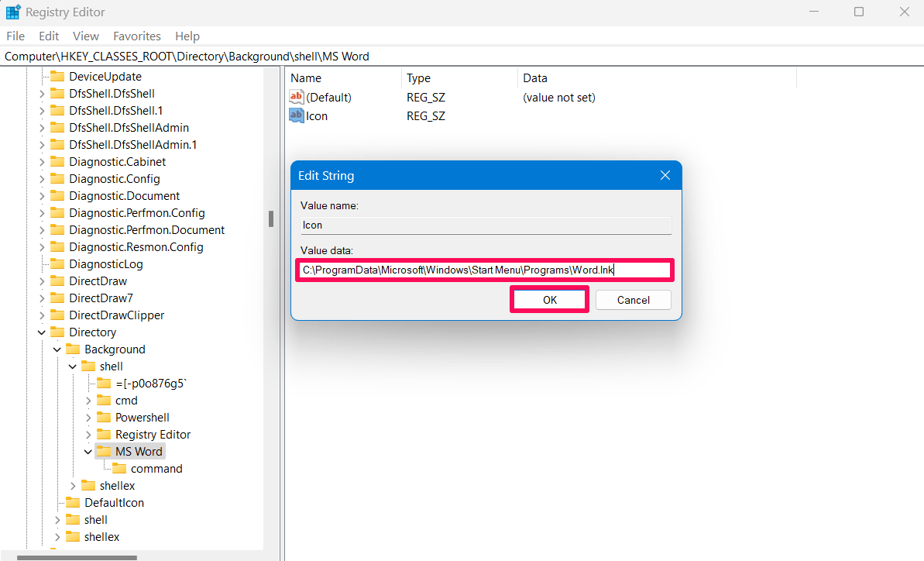Click the Powershell folder icon

[x=104, y=418]
